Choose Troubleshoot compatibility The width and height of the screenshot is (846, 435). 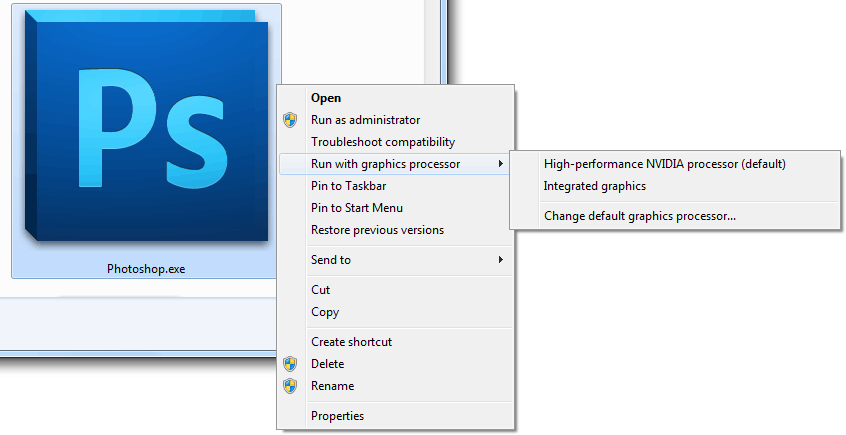coord(395,142)
